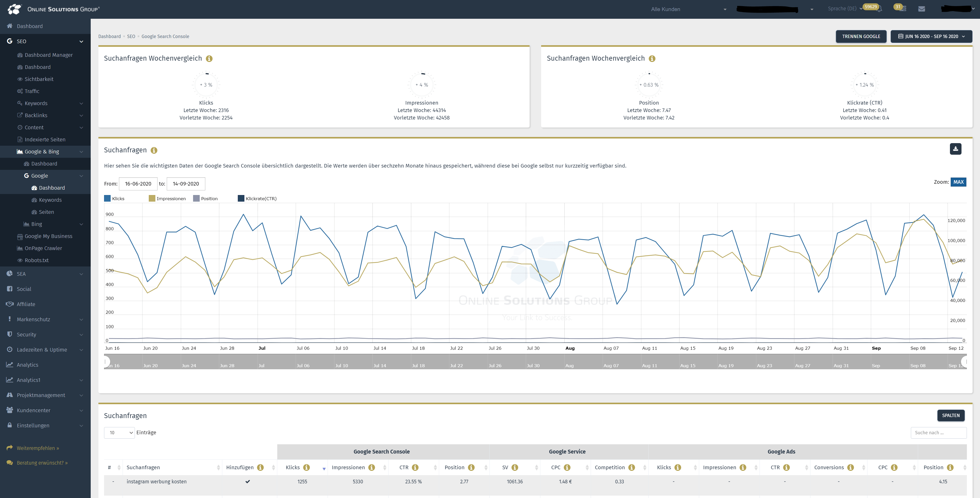Show info for Search Console Position column

pos(471,467)
